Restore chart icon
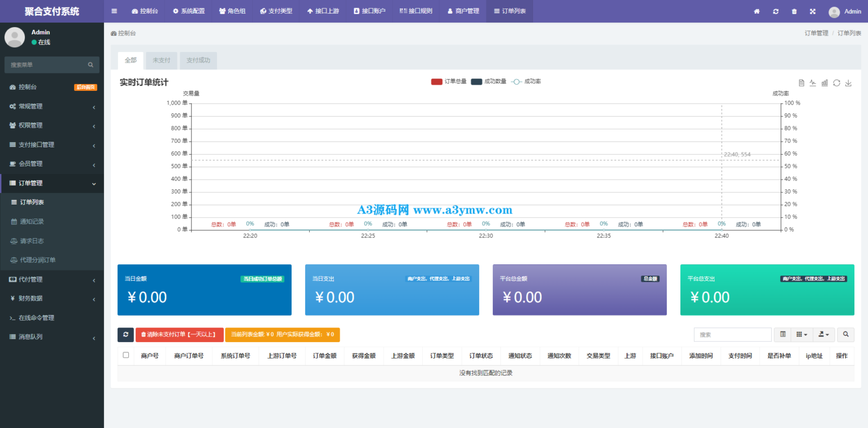Screen dimensions: 868x428 836,83
